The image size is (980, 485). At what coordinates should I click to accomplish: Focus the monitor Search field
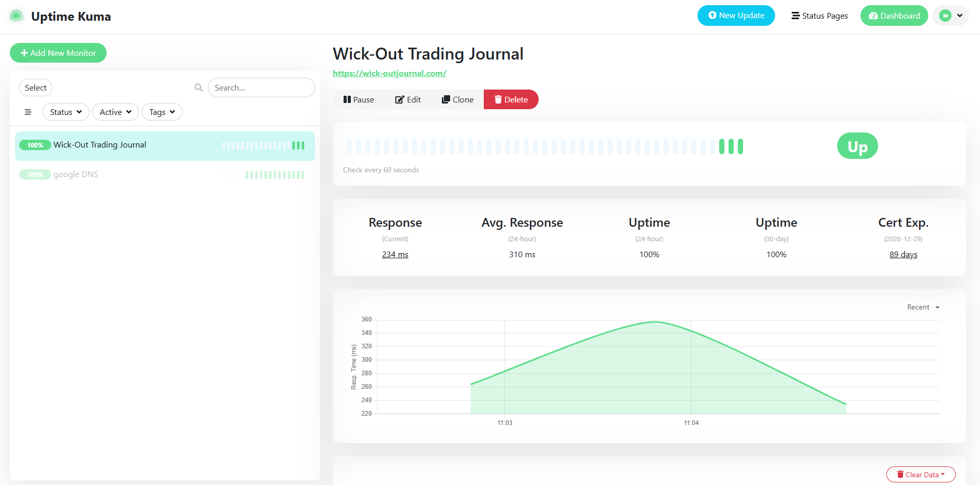pos(261,87)
